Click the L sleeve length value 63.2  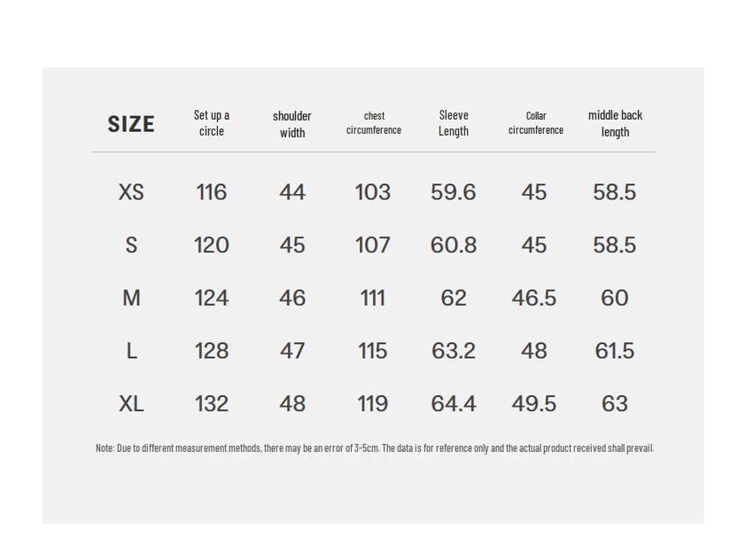(x=454, y=351)
